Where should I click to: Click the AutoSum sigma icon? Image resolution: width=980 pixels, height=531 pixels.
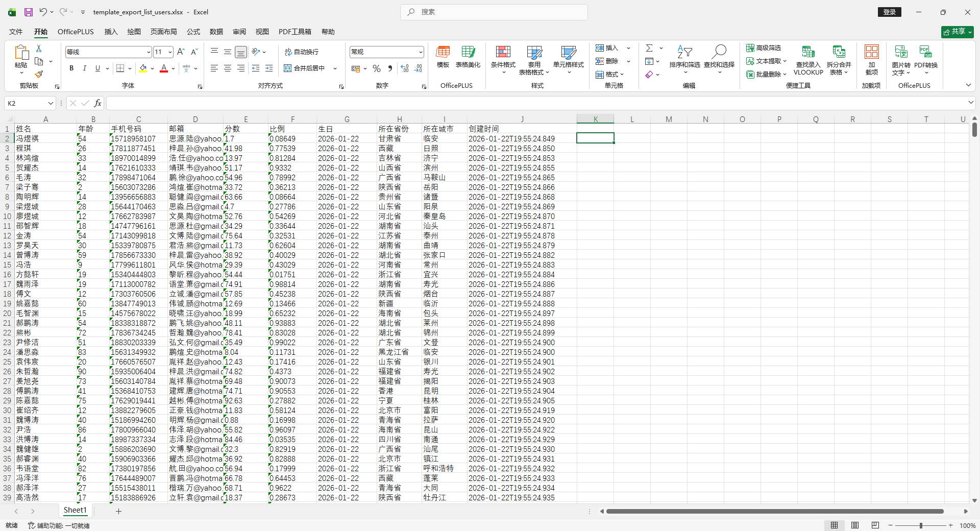(649, 48)
